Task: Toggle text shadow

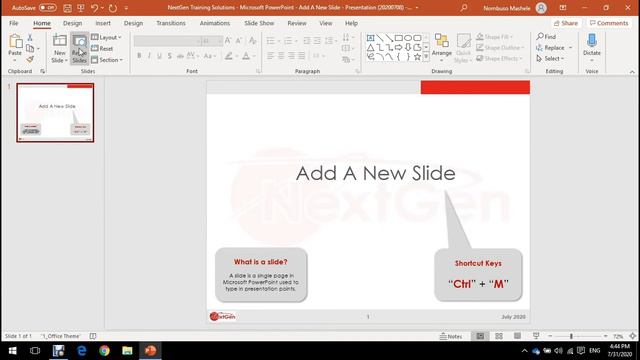Action: point(169,56)
